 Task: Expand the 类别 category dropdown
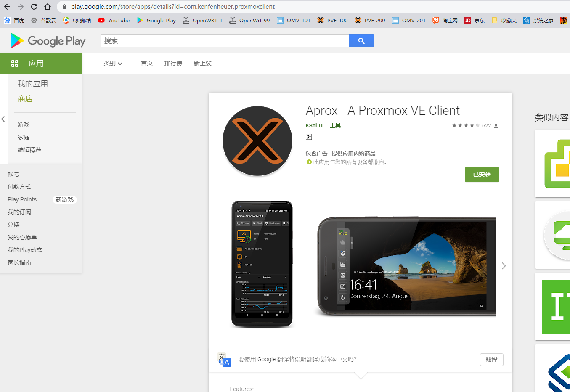pos(113,63)
